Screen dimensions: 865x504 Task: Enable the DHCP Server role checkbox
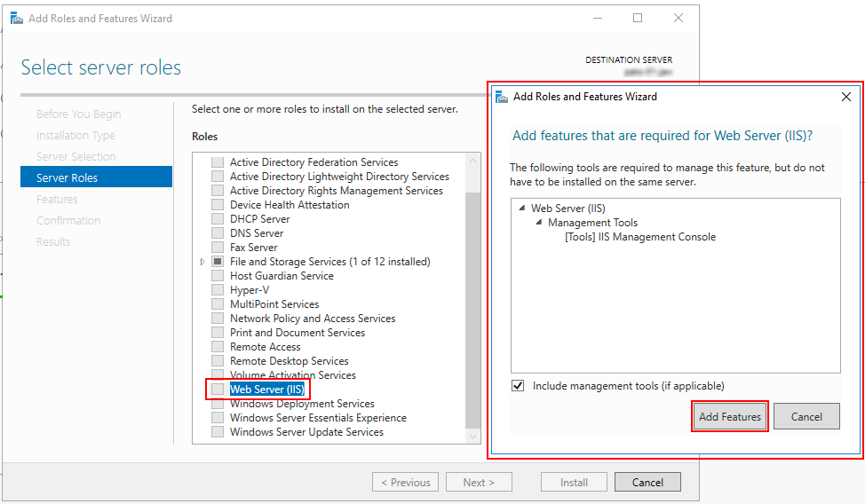pos(218,219)
